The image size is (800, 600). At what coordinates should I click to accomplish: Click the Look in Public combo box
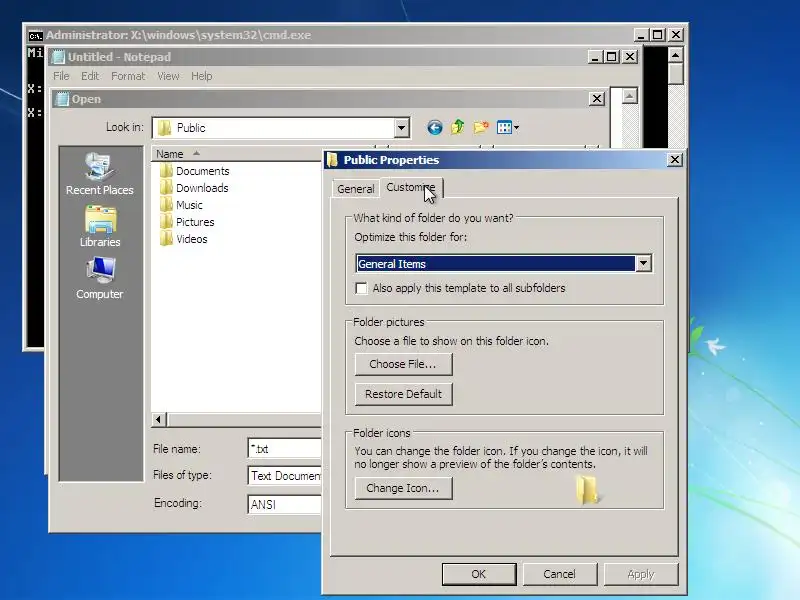[x=281, y=128]
